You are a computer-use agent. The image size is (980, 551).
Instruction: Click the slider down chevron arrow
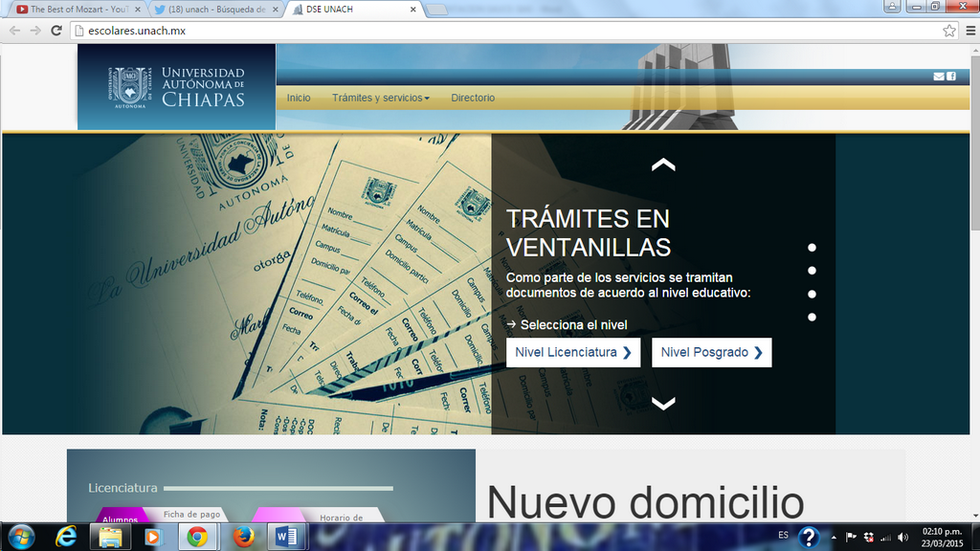663,403
